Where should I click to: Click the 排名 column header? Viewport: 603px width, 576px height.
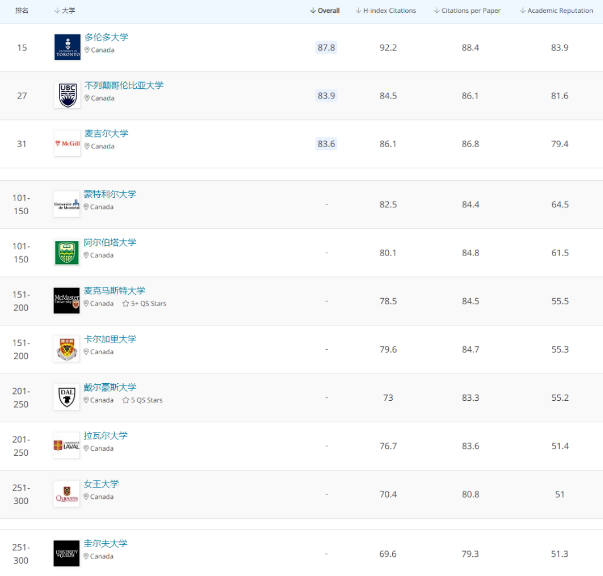(x=22, y=11)
